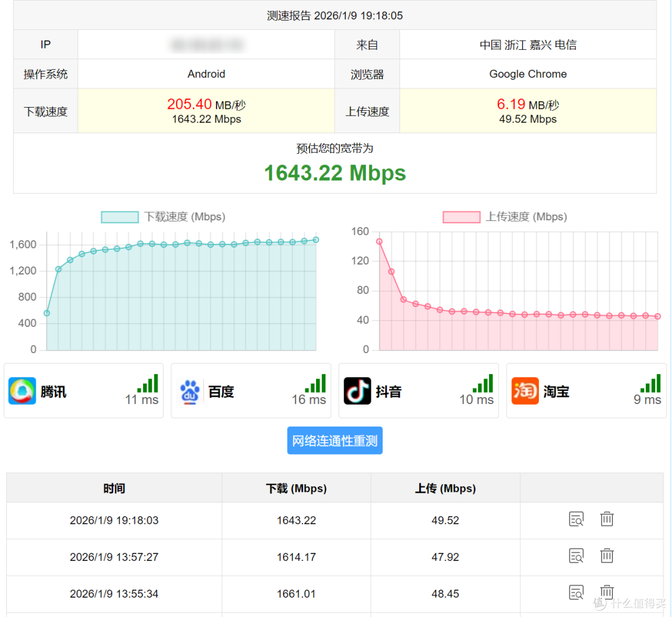Click the first upload chart data point

click(x=380, y=242)
